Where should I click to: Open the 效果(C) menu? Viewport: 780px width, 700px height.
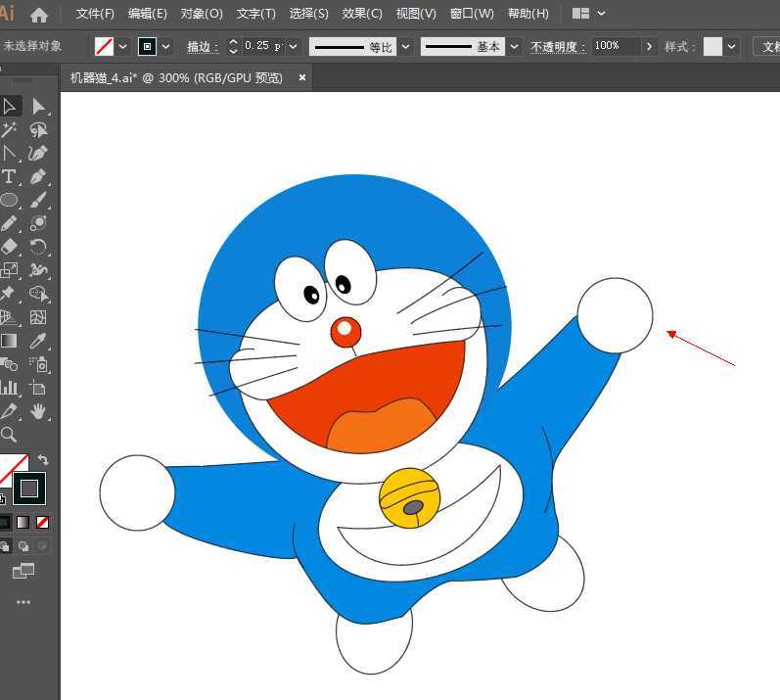362,14
